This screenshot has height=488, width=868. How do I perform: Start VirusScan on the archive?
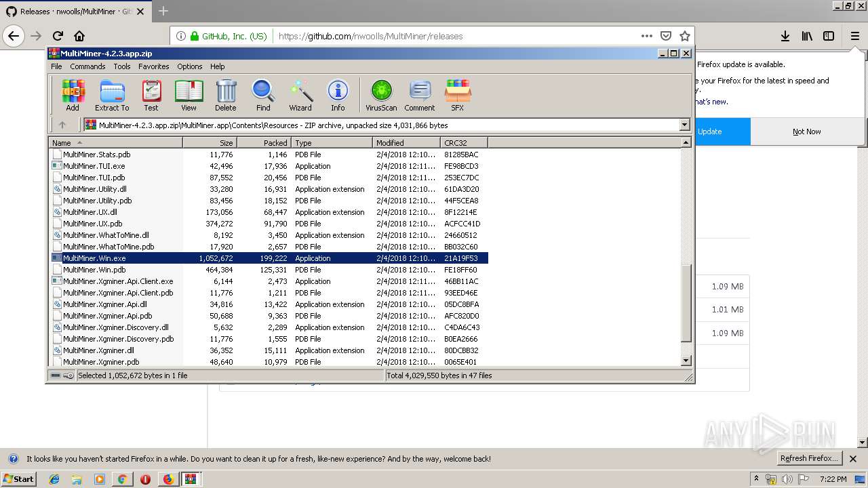click(381, 95)
